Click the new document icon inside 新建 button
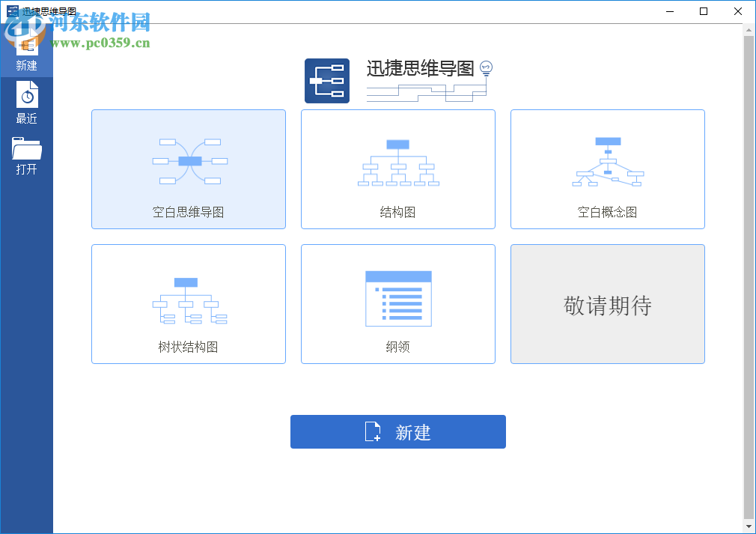Screen dimensions: 756x534 coord(374,431)
